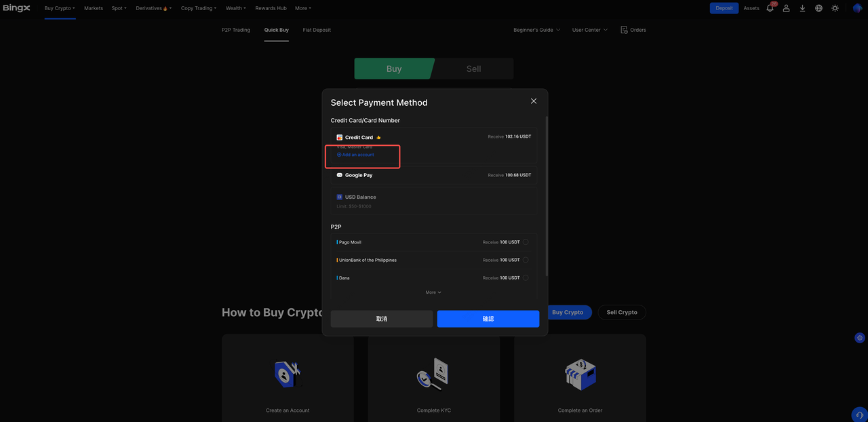Viewport: 868px width, 422px height.
Task: Toggle the light theme sun icon
Action: coord(835,8)
